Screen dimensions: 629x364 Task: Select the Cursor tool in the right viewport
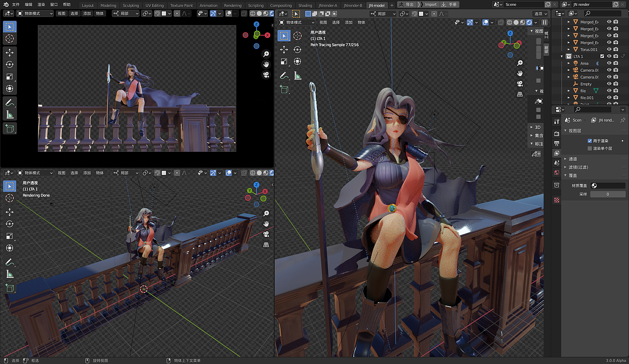point(297,35)
